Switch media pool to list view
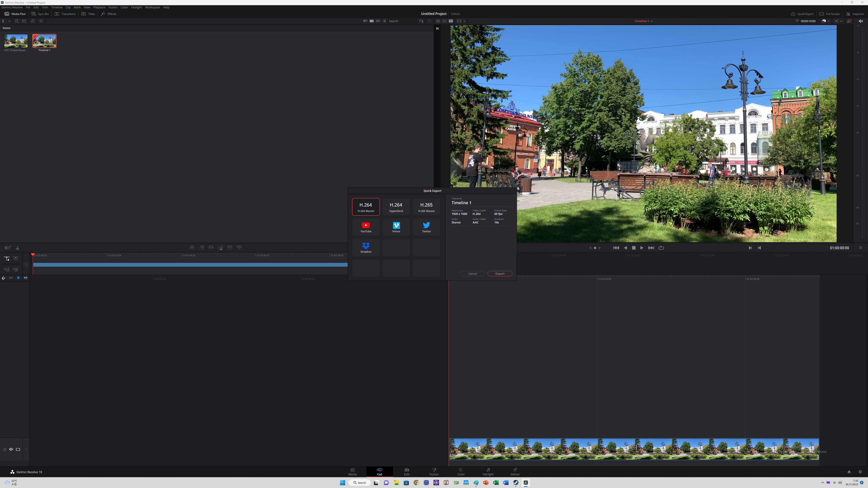Viewport: 868px width, 488px height. click(x=384, y=21)
